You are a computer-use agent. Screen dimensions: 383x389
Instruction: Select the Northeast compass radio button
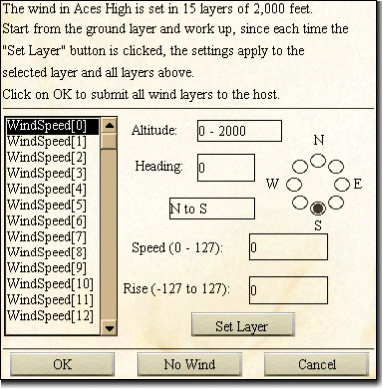point(336,166)
